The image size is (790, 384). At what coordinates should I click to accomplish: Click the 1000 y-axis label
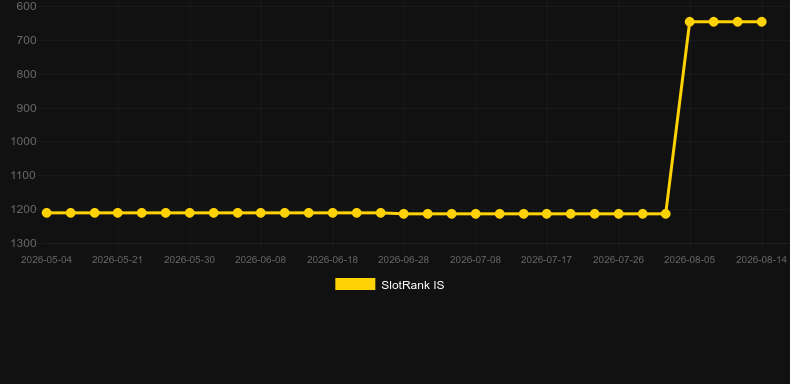pos(24,141)
